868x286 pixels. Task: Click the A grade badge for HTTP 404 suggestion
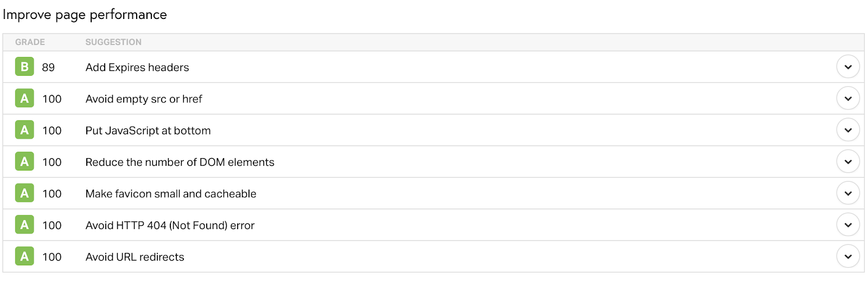[24, 225]
